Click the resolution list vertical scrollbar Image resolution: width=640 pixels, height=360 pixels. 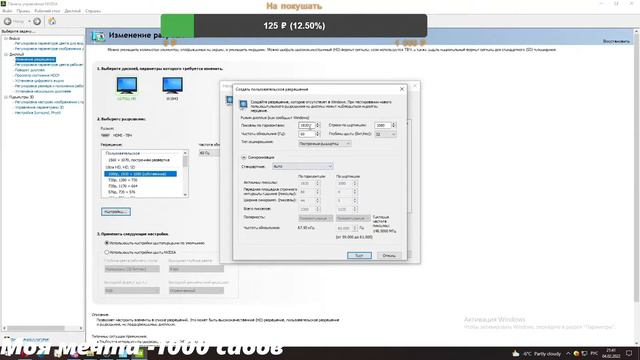pyautogui.click(x=185, y=174)
